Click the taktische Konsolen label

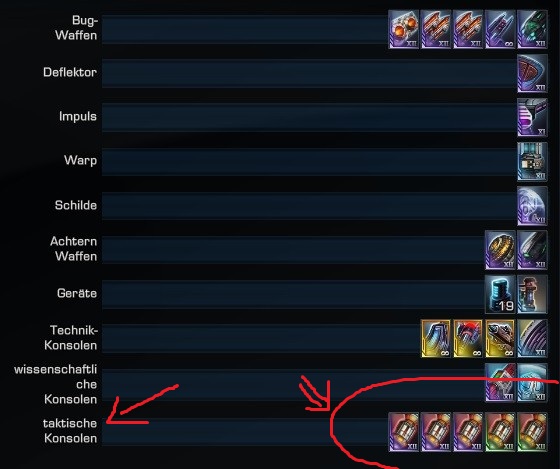pyautogui.click(x=70, y=431)
